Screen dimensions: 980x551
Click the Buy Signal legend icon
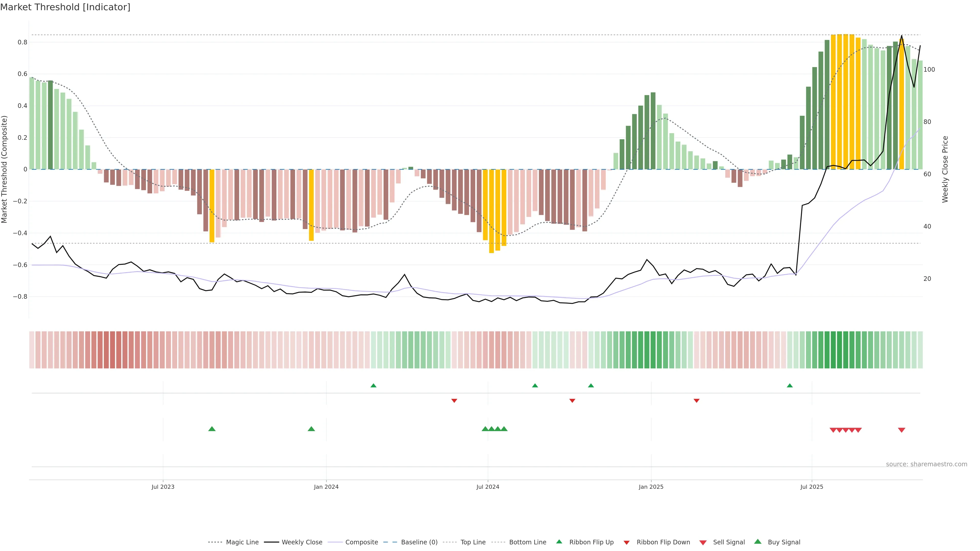point(757,542)
